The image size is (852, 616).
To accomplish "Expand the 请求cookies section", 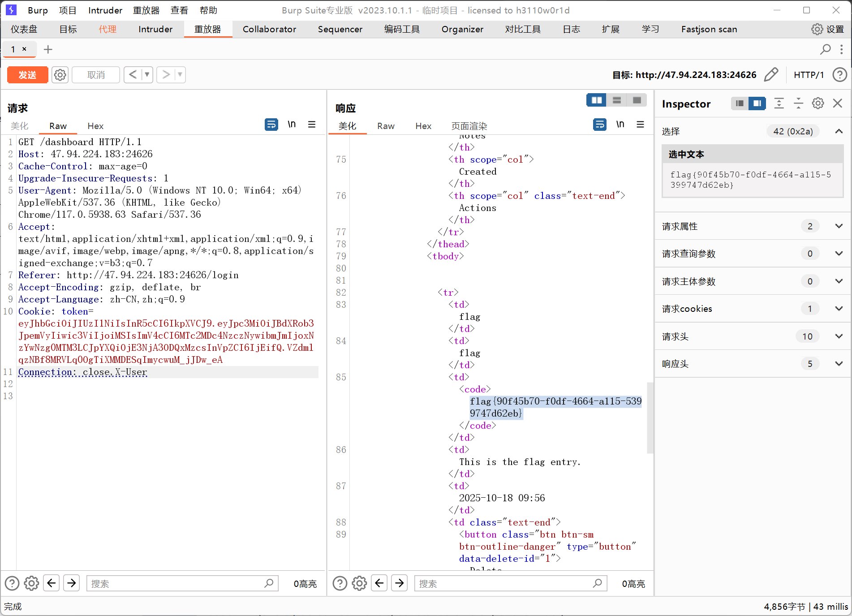I will click(x=839, y=309).
